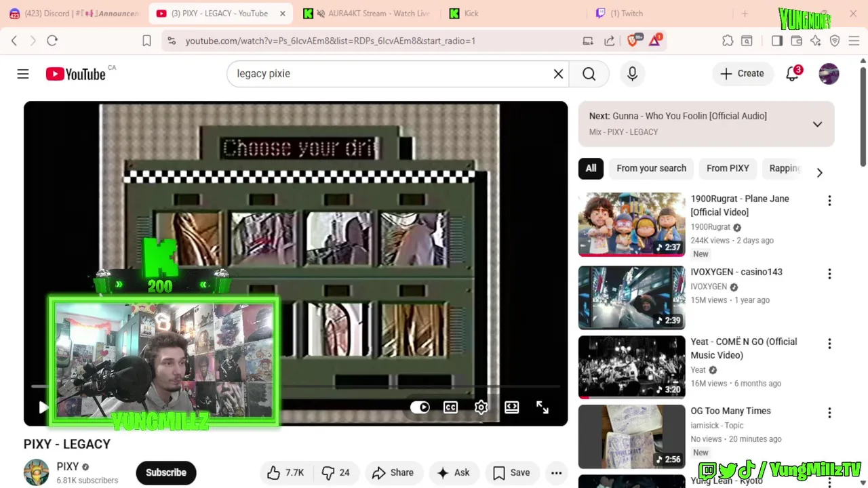Image resolution: width=868 pixels, height=488 pixels.
Task: Open the casino143 video thumbnail
Action: click(x=632, y=298)
